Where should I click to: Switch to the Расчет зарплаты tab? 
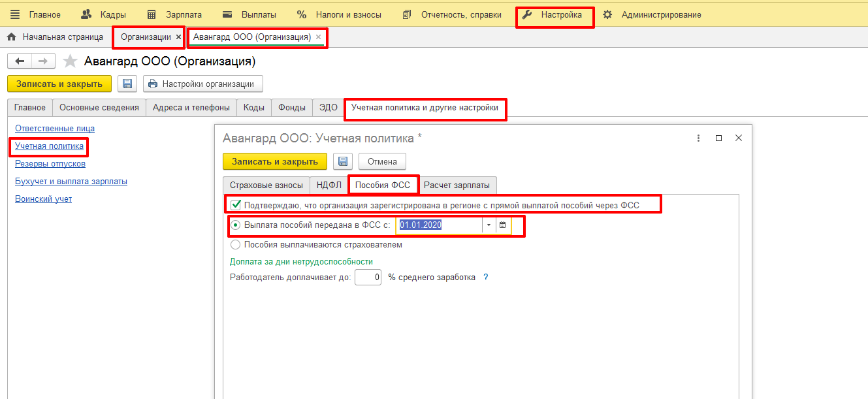[x=457, y=185]
